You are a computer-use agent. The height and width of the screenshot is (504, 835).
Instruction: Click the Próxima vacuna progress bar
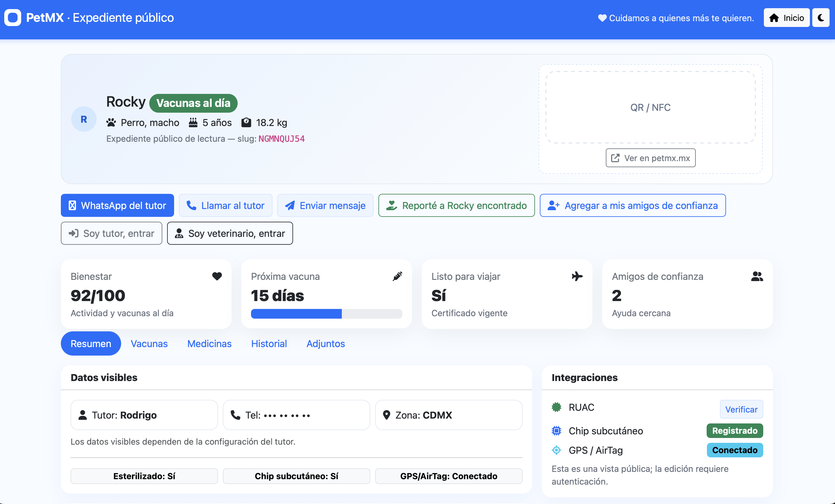[326, 314]
